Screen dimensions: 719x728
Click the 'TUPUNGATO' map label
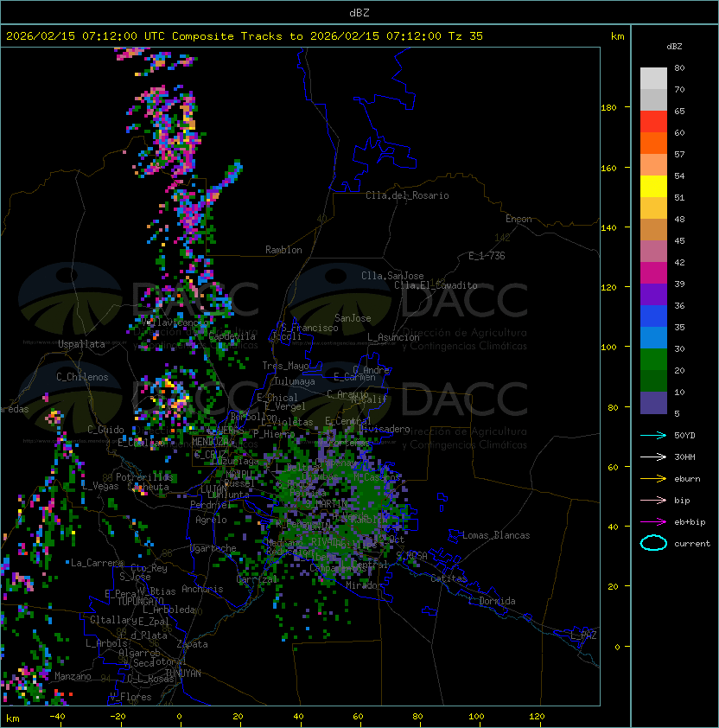click(140, 602)
